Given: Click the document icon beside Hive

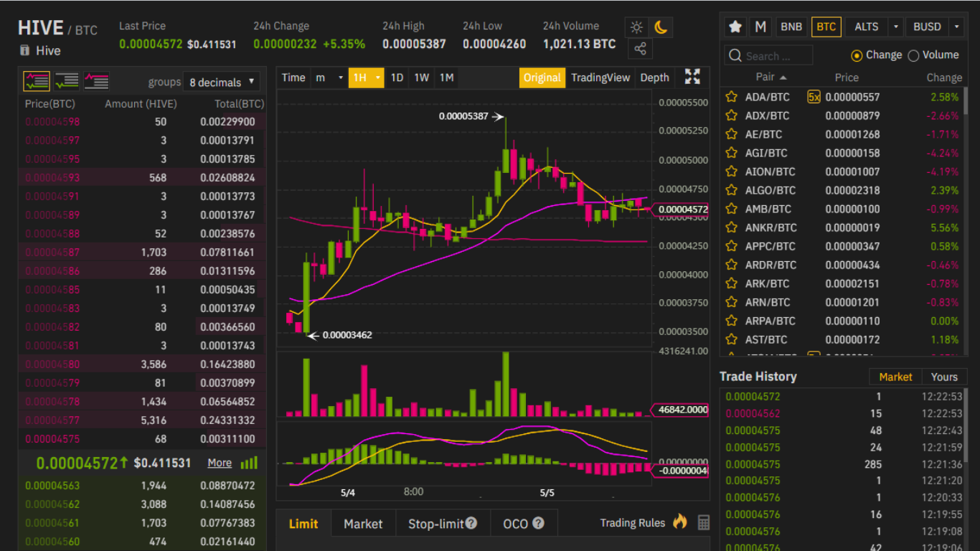Looking at the screenshot, I should tap(25, 50).
